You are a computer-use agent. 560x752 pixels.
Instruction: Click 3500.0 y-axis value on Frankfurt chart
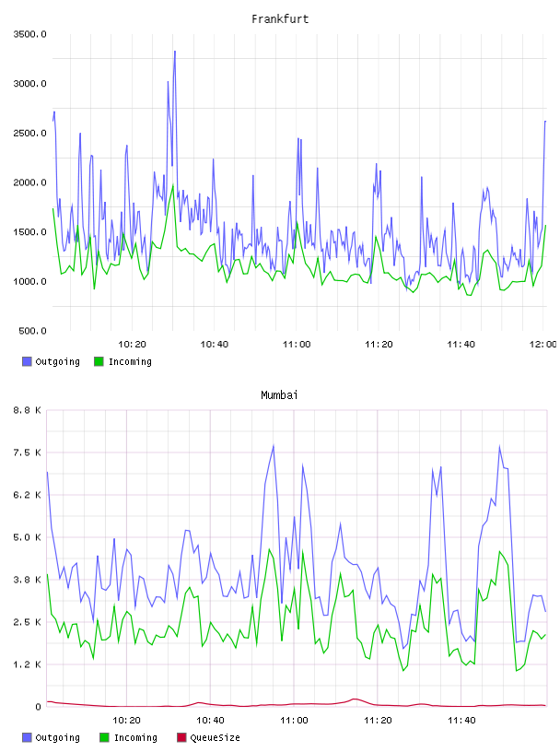pyautogui.click(x=29, y=34)
